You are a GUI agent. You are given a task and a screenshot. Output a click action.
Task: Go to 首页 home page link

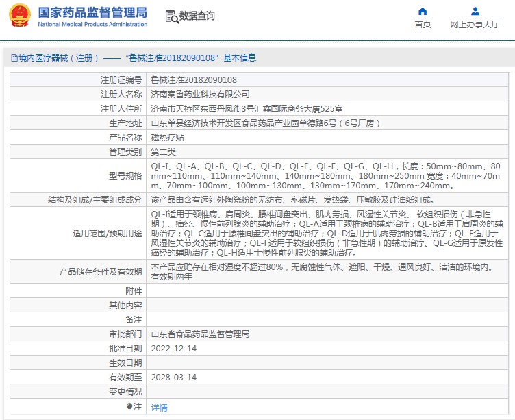point(423,24)
